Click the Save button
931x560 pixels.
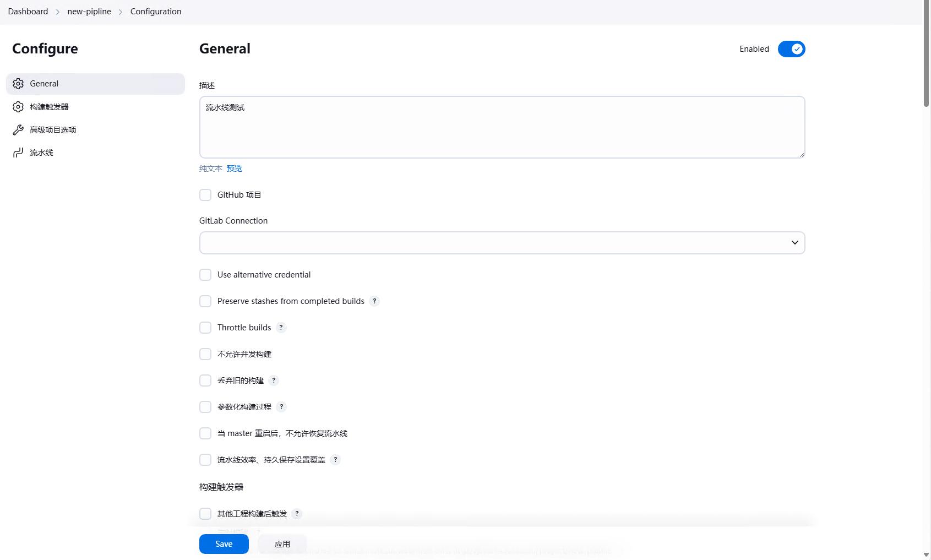click(x=224, y=544)
